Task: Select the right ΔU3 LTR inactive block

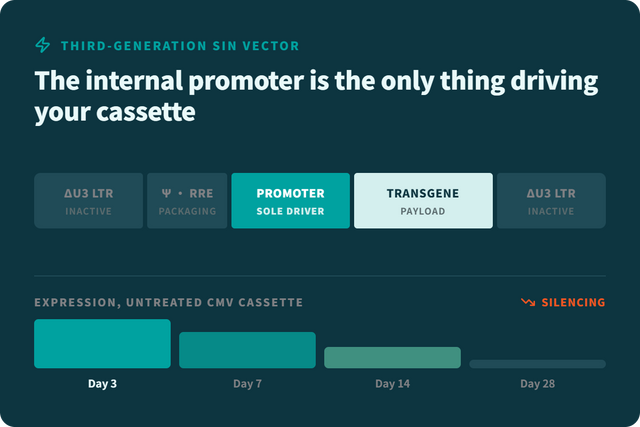Action: [551, 201]
